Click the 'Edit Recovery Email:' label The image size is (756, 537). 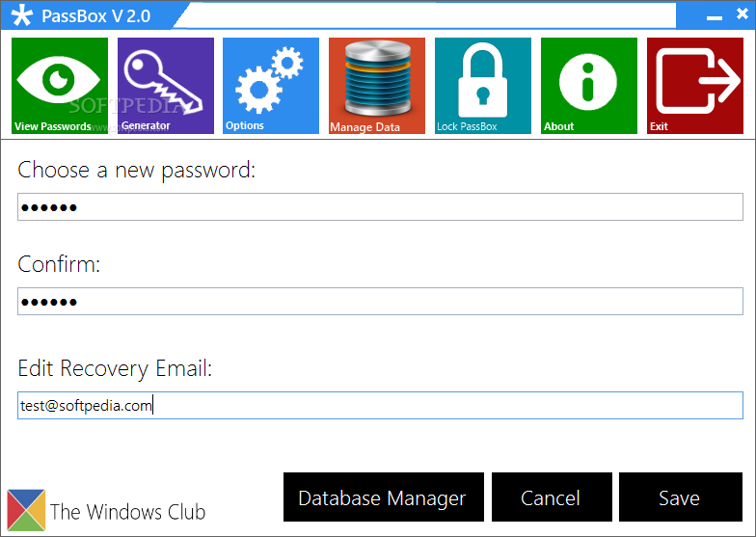(x=115, y=368)
